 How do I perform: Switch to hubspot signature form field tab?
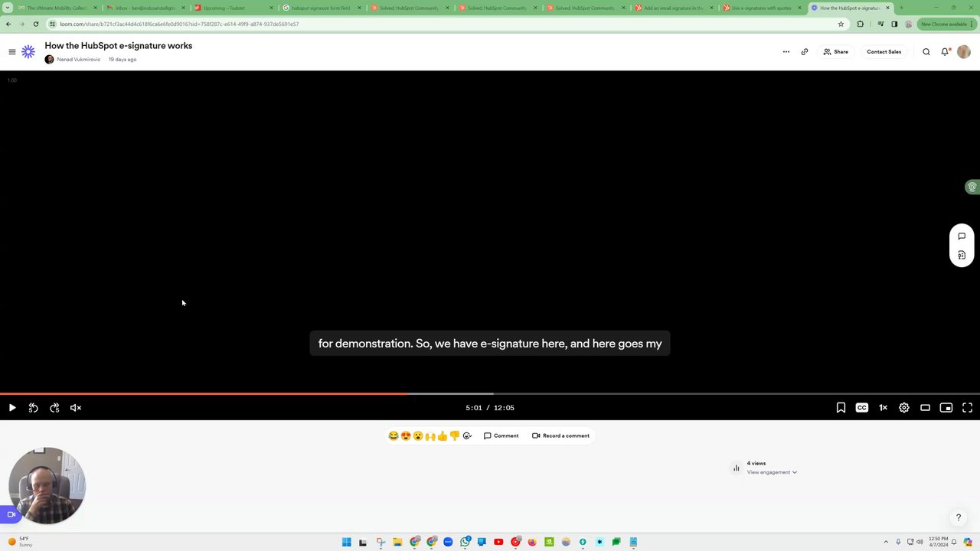tap(321, 8)
